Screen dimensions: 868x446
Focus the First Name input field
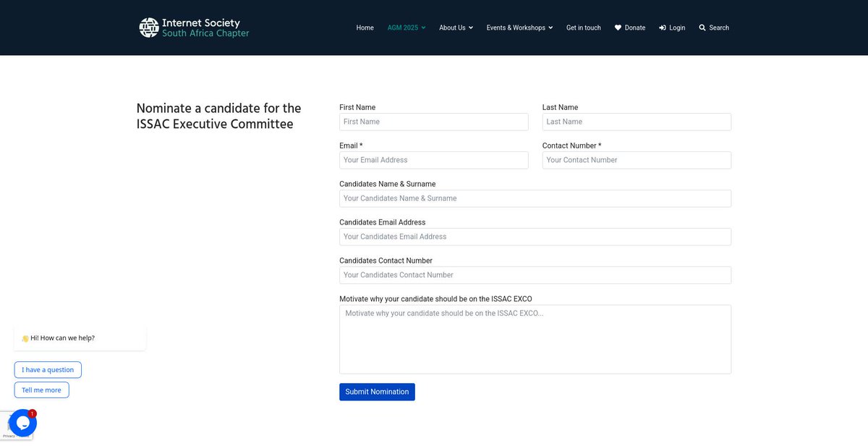pyautogui.click(x=434, y=122)
